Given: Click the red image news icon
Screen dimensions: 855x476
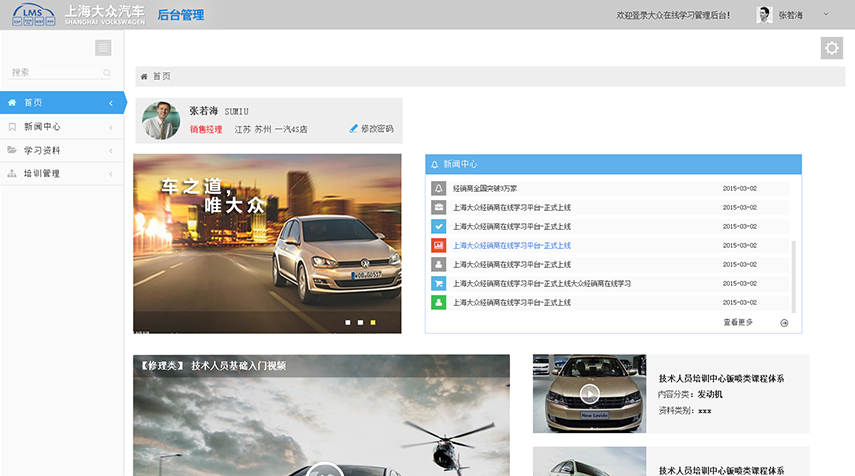Looking at the screenshot, I should [438, 245].
